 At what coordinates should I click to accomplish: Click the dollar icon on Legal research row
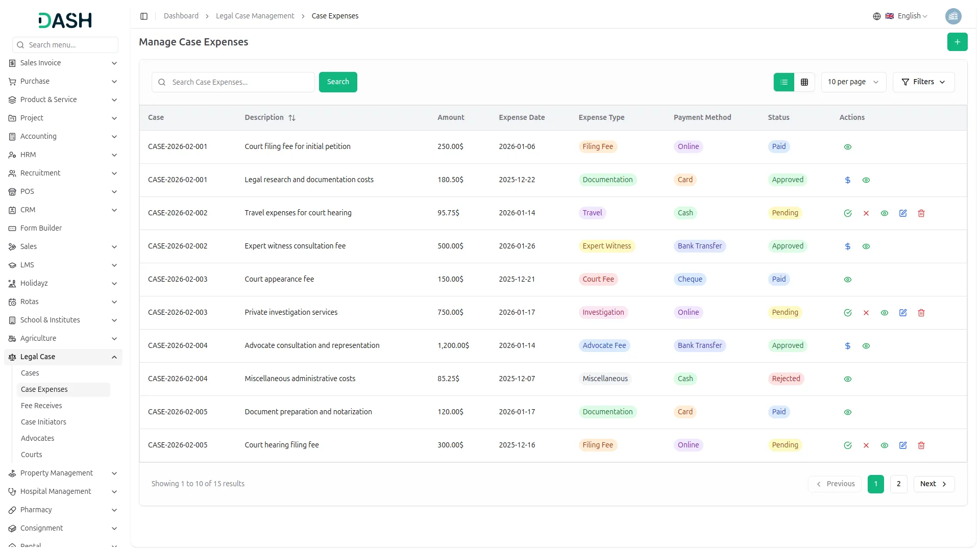pos(847,180)
